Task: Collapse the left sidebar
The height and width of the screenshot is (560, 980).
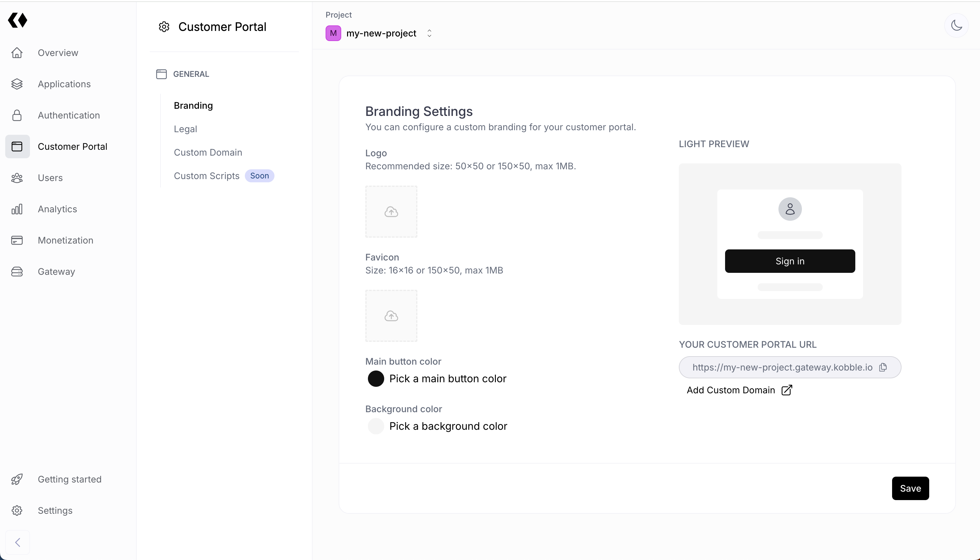Action: [x=17, y=542]
